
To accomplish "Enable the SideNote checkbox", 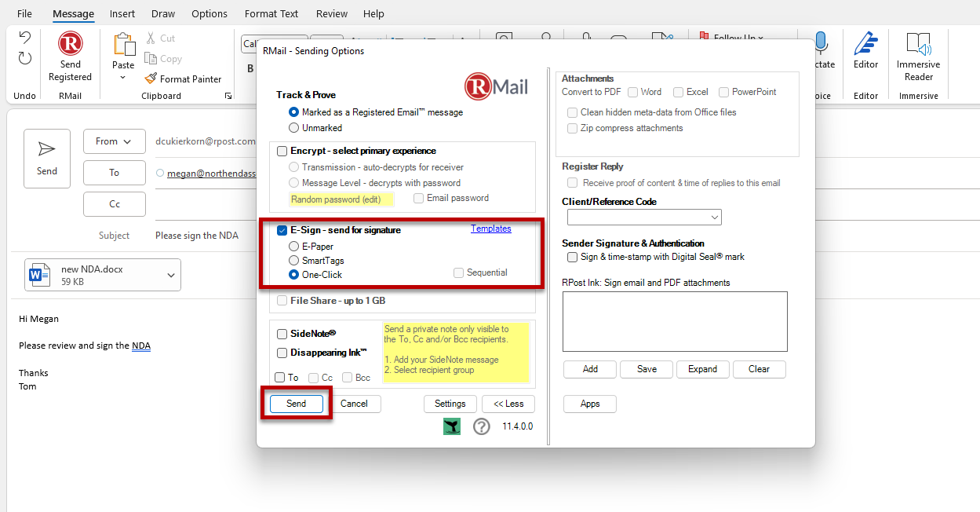I will tap(282, 334).
